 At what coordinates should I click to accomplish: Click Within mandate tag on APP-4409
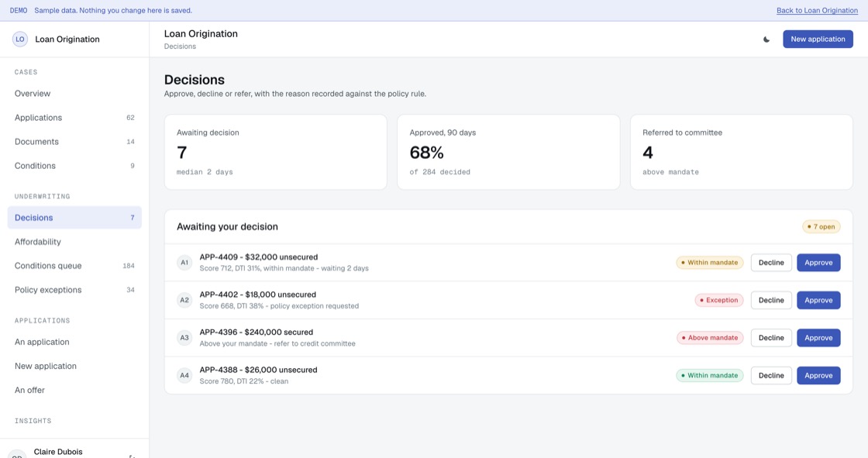pos(710,263)
